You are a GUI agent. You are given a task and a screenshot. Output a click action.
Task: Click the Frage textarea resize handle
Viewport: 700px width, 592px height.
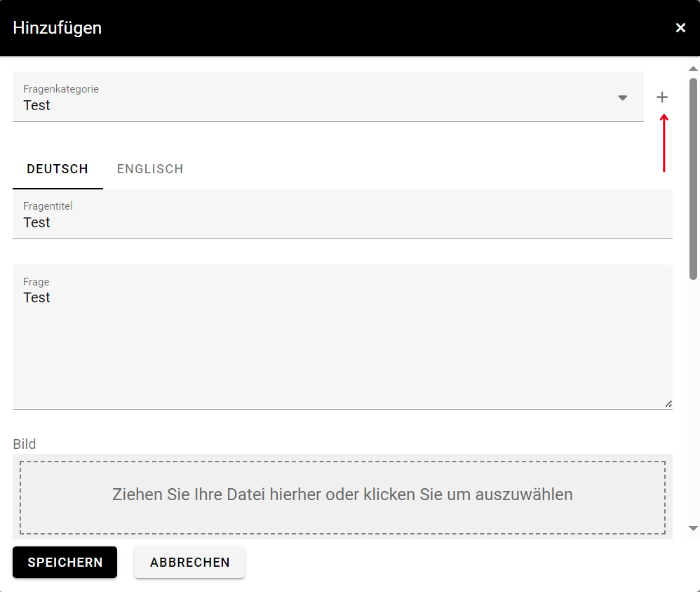click(x=668, y=404)
